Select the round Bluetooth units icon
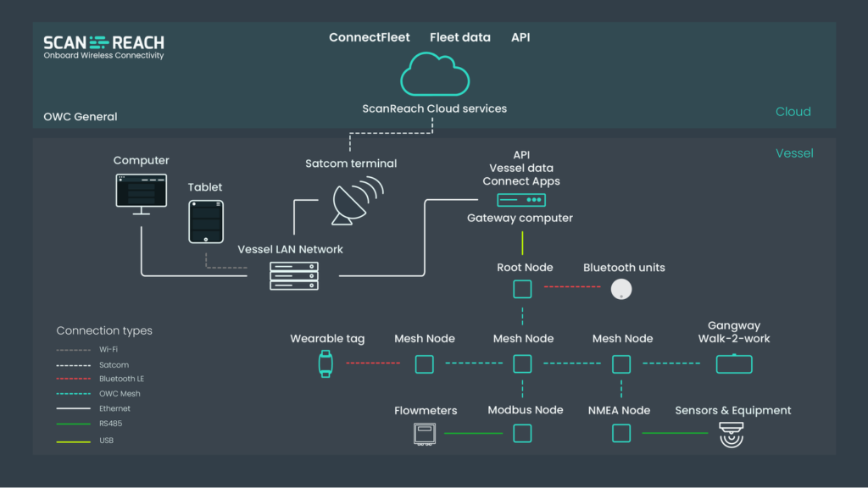Image resolution: width=868 pixels, height=488 pixels. click(x=621, y=289)
